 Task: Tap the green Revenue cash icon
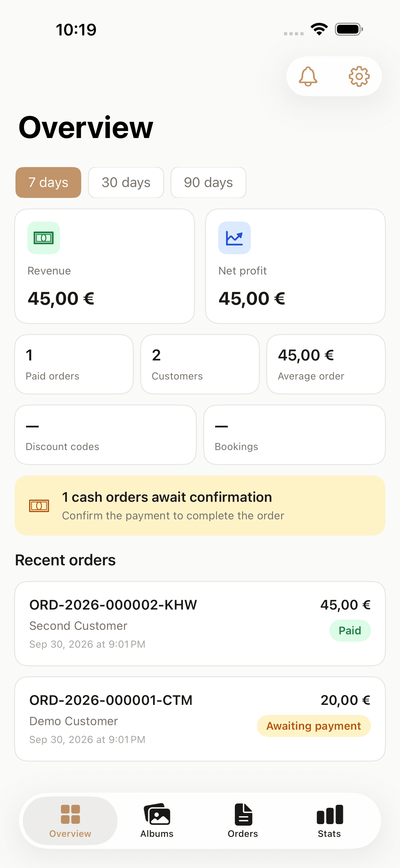pyautogui.click(x=44, y=238)
